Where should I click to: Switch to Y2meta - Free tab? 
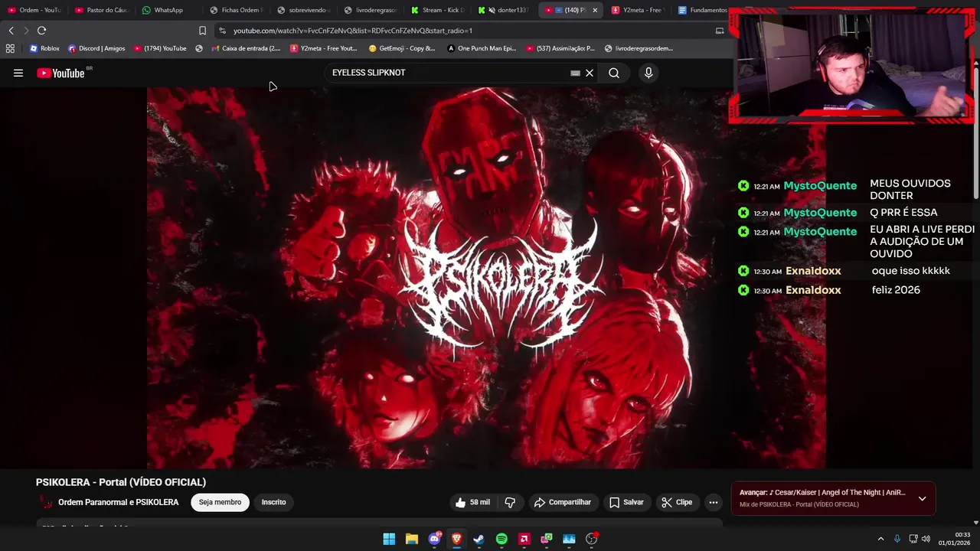click(x=637, y=10)
